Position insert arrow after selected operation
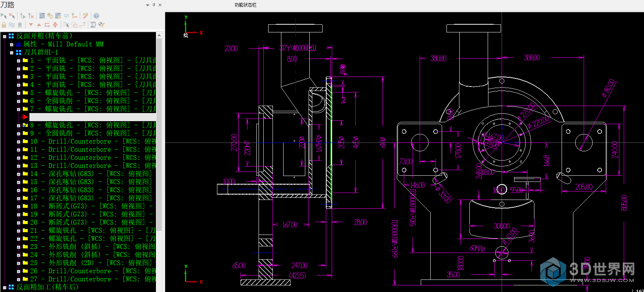644x292 pixels. 47,25
